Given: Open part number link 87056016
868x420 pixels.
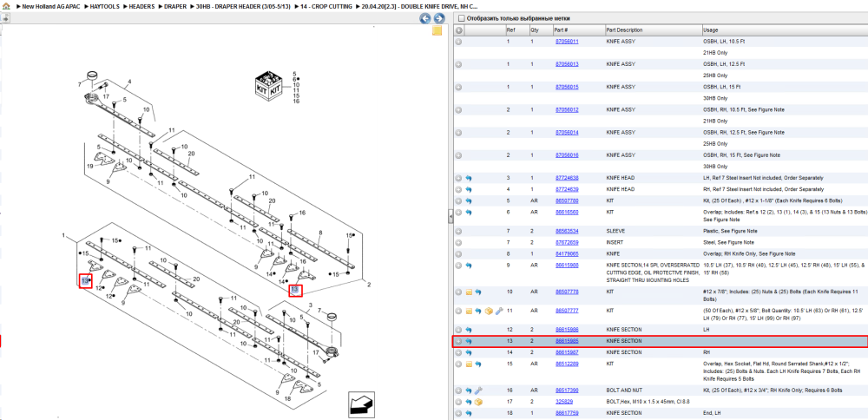Looking at the screenshot, I should point(567,155).
